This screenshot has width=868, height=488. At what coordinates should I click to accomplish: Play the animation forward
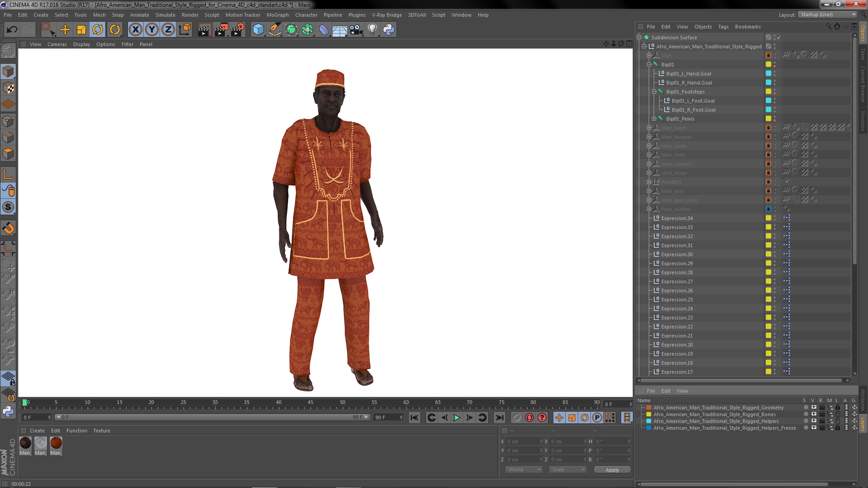pos(457,418)
